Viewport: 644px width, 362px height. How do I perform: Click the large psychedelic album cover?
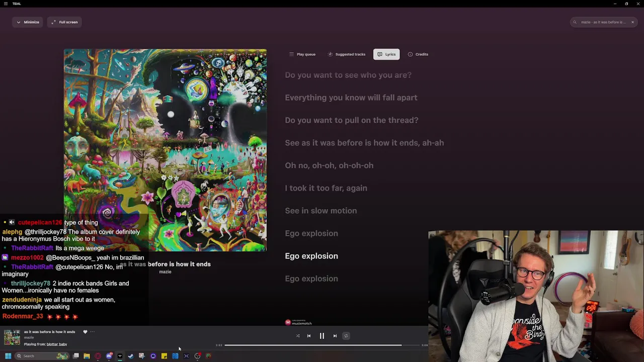165,150
